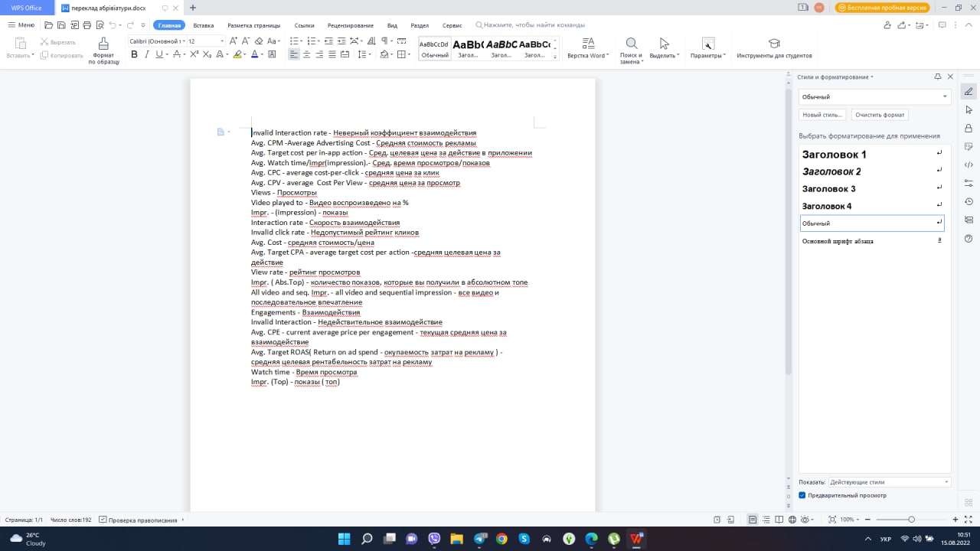
Task: Increase font size with the A+ icon
Action: (234, 41)
